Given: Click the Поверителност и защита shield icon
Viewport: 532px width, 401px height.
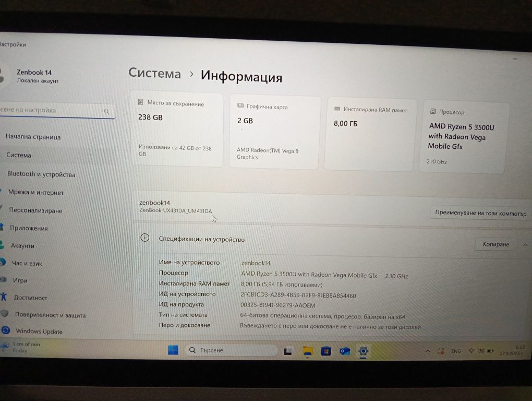Looking at the screenshot, I should pyautogui.click(x=4, y=313).
